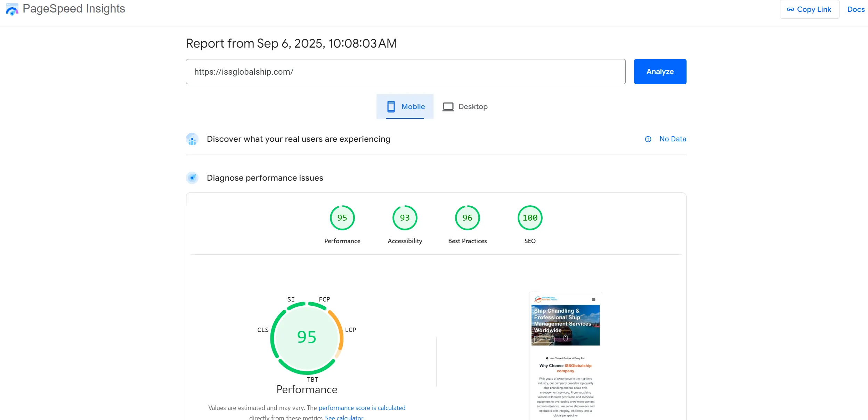Viewport: 868px width, 420px height.
Task: Click the PageSpeed Insights title text
Action: (74, 9)
